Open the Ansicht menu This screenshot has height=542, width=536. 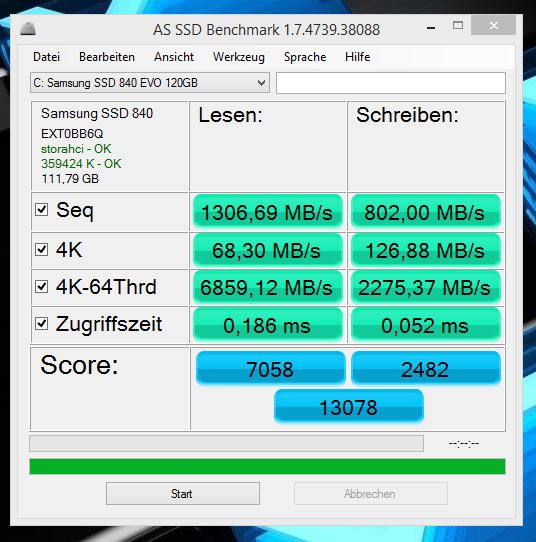tap(174, 57)
